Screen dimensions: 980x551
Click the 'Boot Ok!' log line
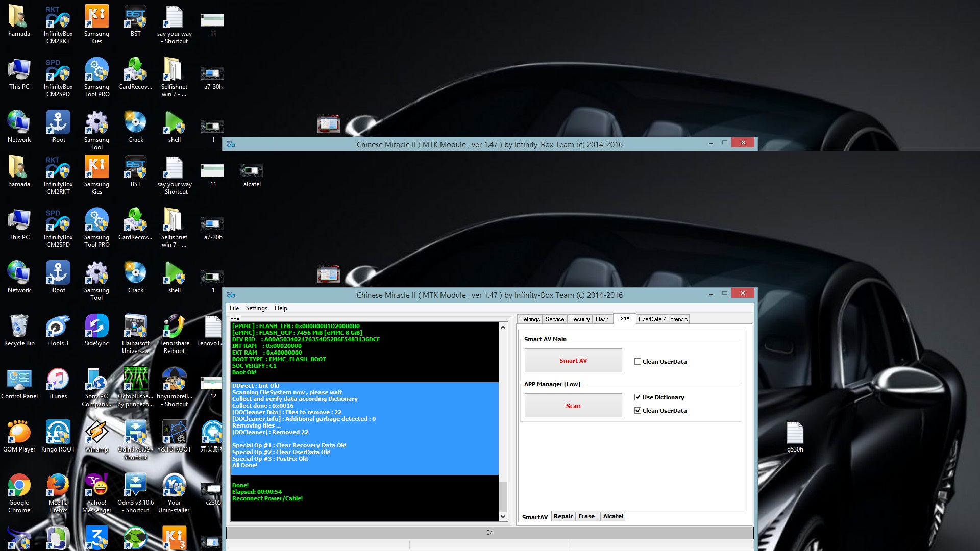click(x=244, y=372)
